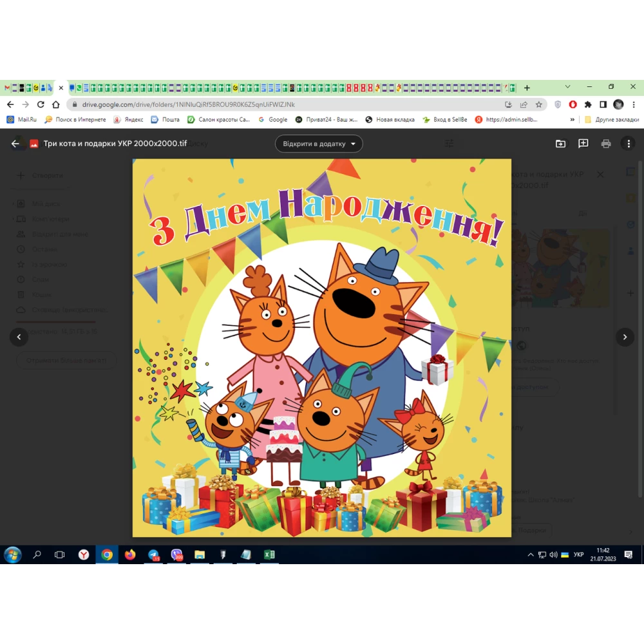Open the Яндекс bookmark
The image size is (644, 644).
point(129,120)
